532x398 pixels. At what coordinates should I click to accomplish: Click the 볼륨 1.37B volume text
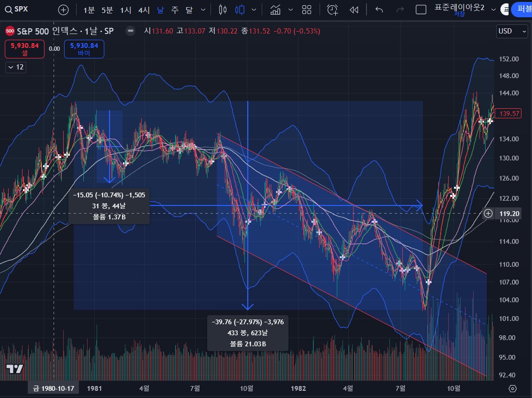click(x=109, y=217)
